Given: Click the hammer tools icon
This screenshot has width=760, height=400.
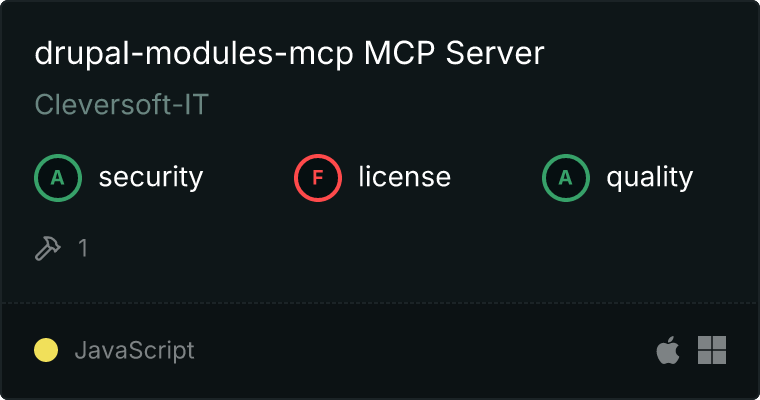Looking at the screenshot, I should pyautogui.click(x=48, y=248).
